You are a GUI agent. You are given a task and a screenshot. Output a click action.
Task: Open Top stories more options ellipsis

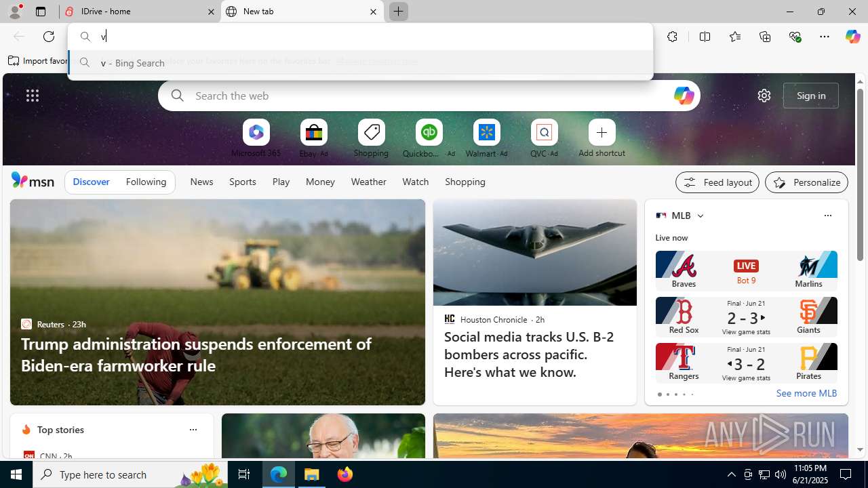(x=193, y=430)
